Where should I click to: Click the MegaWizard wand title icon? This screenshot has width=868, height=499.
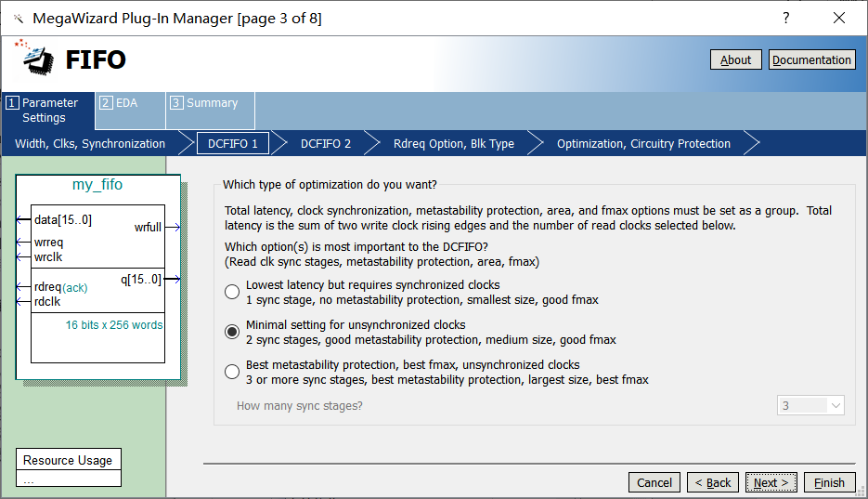tap(18, 19)
